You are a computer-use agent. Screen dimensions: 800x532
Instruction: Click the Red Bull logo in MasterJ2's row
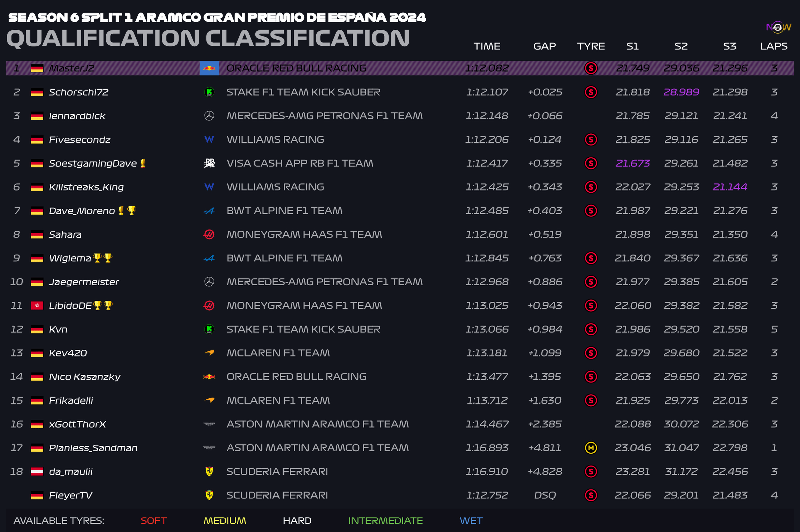click(x=209, y=68)
